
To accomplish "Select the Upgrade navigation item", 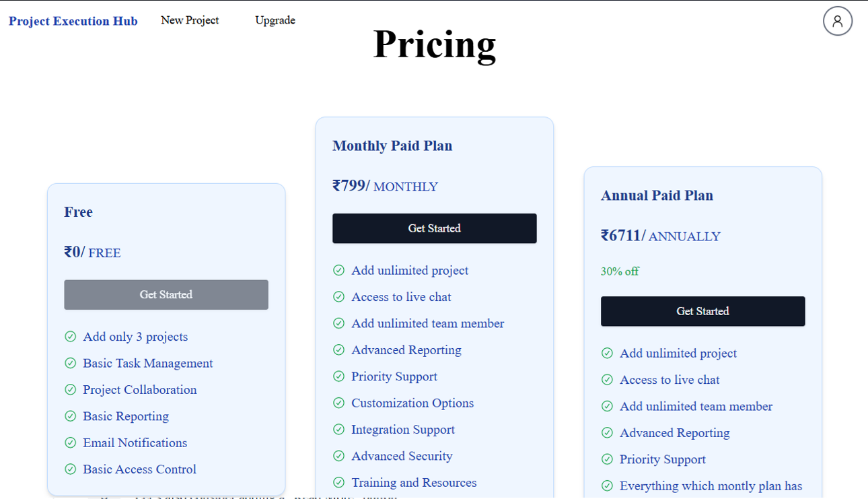I will click(x=275, y=20).
